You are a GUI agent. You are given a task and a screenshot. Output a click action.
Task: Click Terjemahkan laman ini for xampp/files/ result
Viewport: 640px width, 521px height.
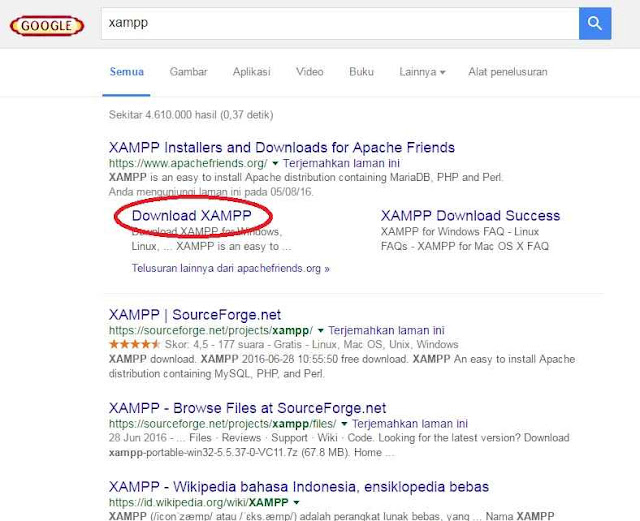[410, 423]
